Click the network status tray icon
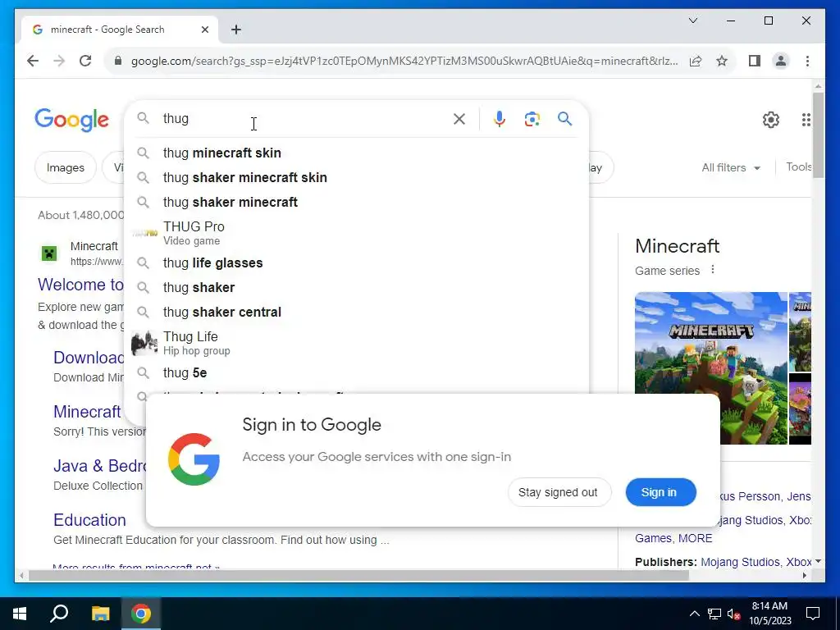Screen dimensions: 840x630 click(x=714, y=614)
